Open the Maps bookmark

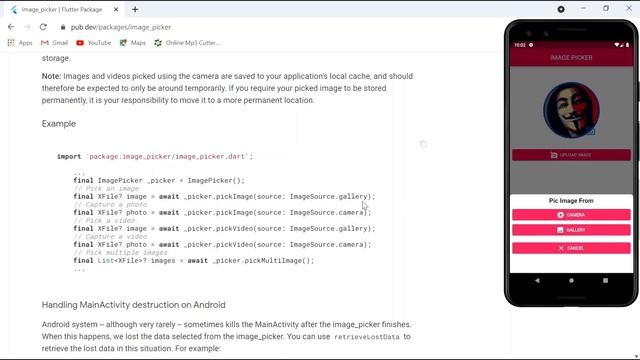(x=133, y=42)
